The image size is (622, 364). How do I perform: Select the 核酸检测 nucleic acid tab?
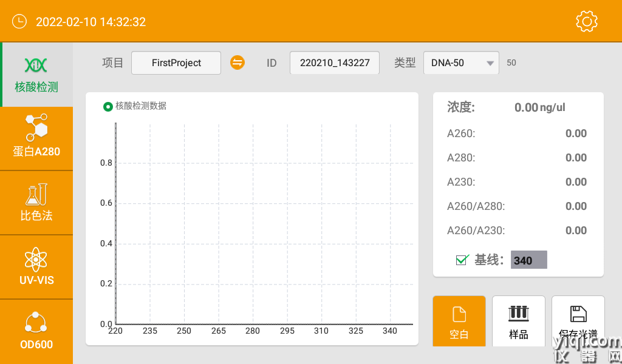pyautogui.click(x=36, y=75)
